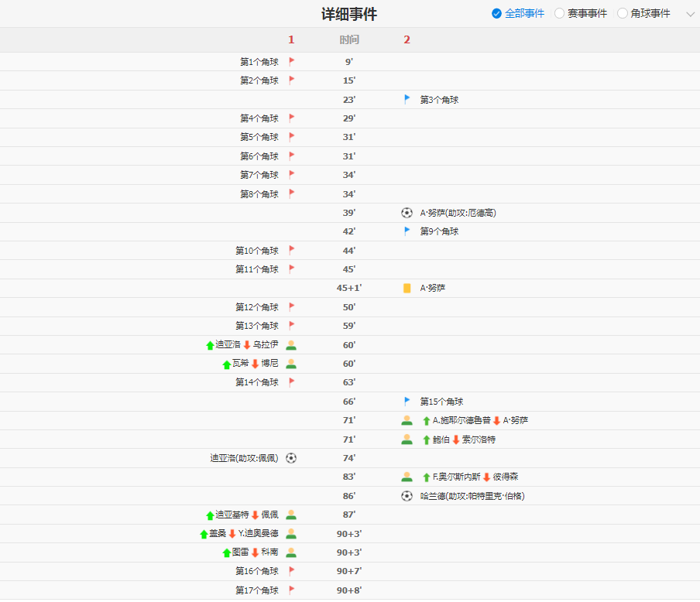Click the text A·努萨(助攻:厄德高)

pos(458,213)
